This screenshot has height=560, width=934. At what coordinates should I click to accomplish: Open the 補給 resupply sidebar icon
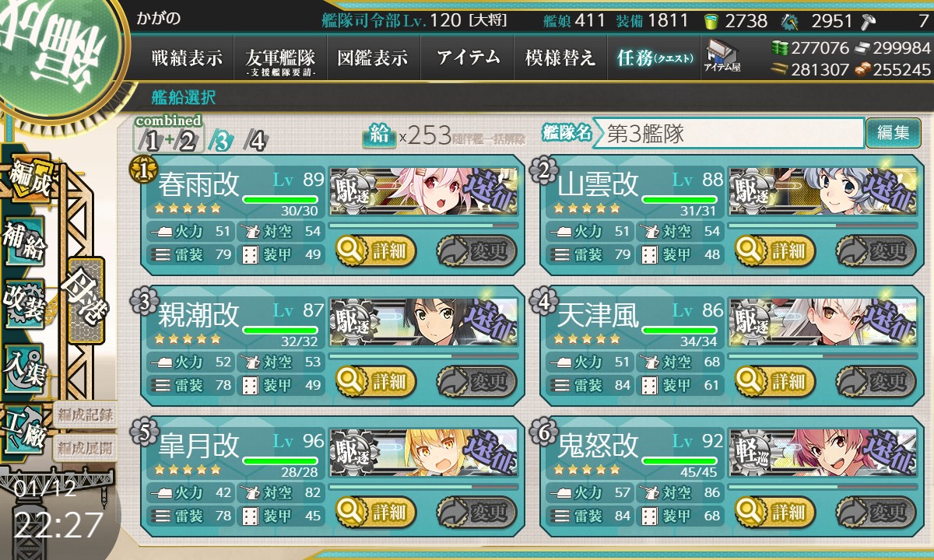click(25, 243)
